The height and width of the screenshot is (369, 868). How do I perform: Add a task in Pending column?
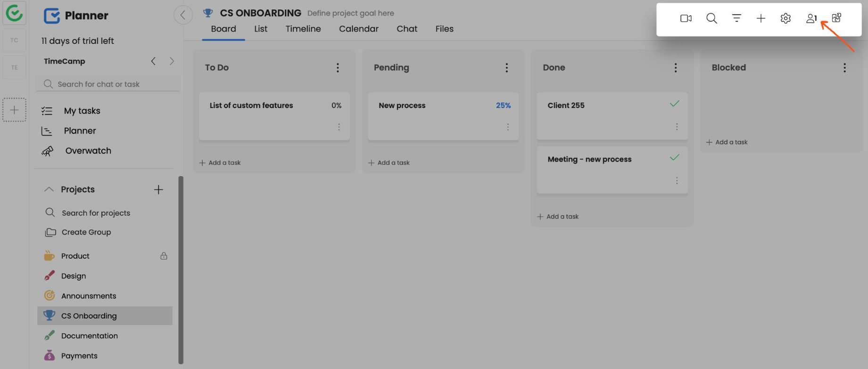point(389,163)
